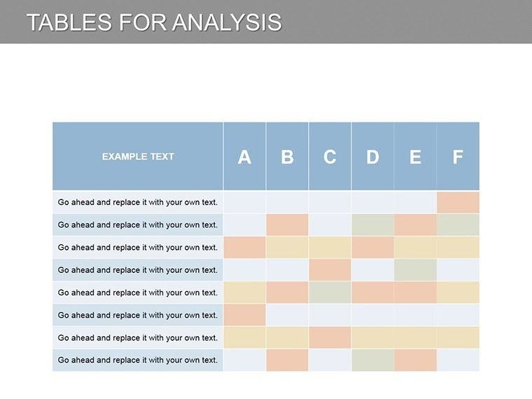Select column header D
532x399 pixels.
[x=372, y=156]
